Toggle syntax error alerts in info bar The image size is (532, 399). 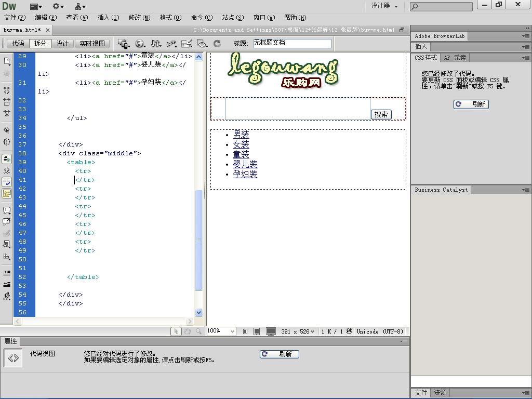point(7,193)
